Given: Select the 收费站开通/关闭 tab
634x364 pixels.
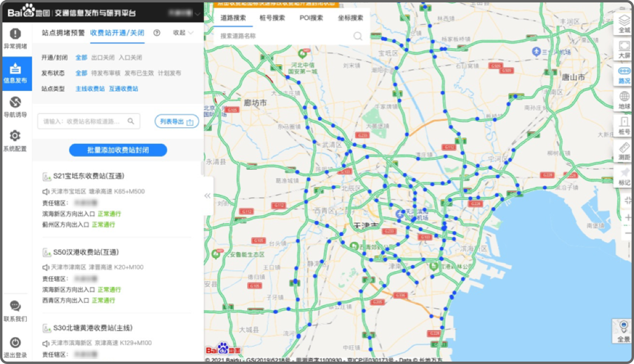Looking at the screenshot, I should (x=117, y=33).
